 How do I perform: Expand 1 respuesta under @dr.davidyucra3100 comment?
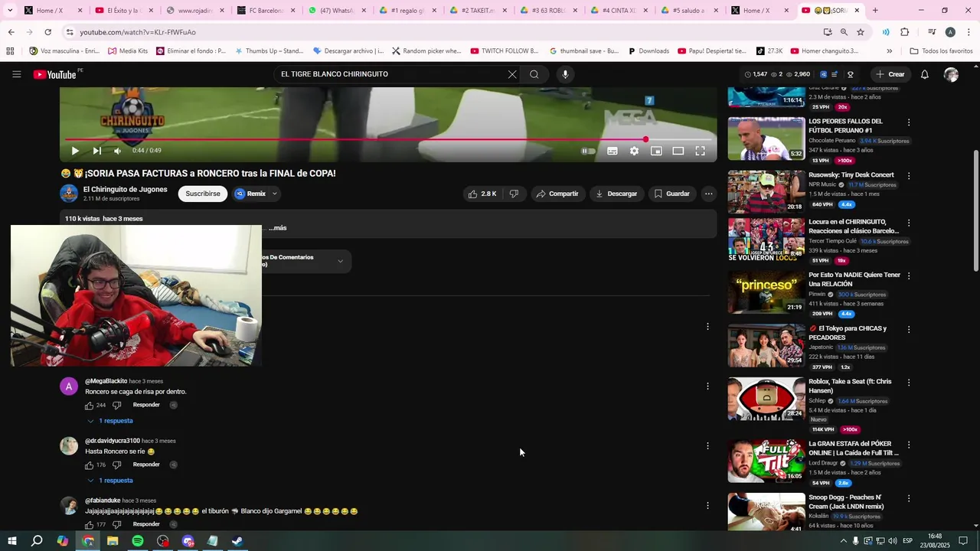pos(110,481)
